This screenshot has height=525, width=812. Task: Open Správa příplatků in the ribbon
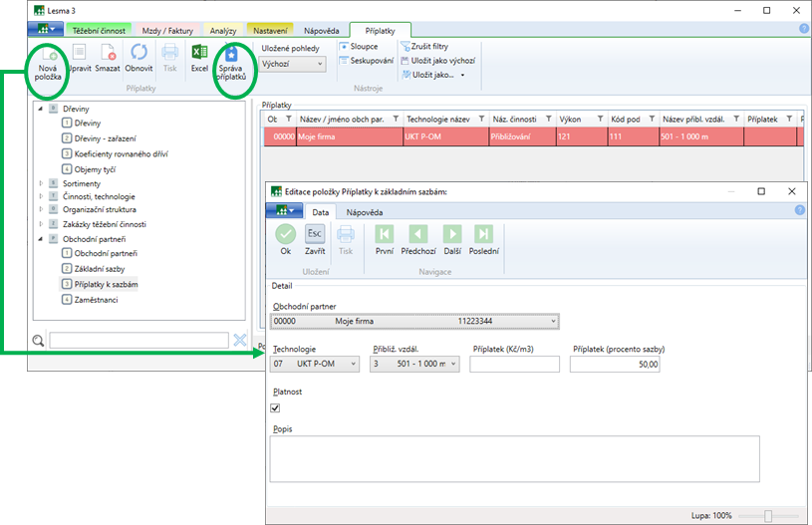231,54
